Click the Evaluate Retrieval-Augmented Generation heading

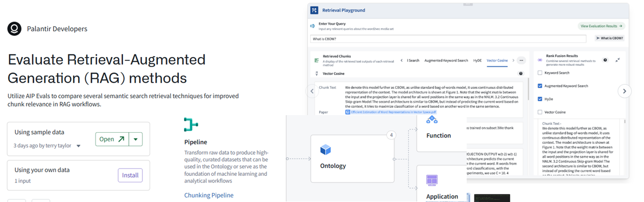pyautogui.click(x=107, y=69)
